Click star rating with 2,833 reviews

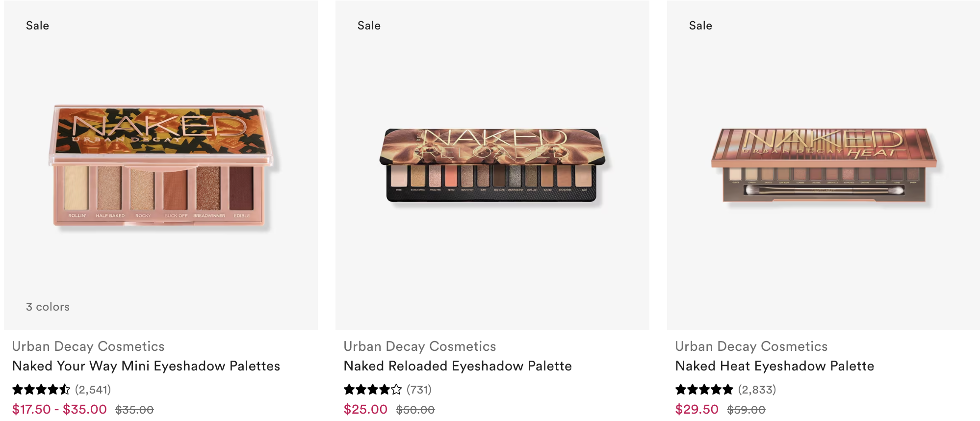click(704, 390)
